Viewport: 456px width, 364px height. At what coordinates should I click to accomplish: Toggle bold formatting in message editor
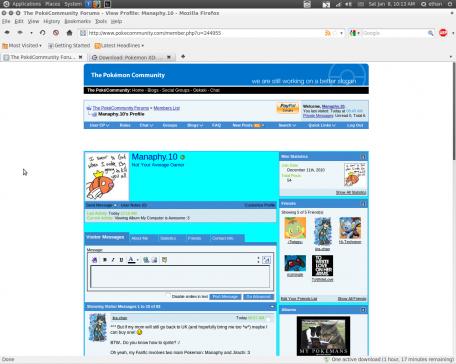(105, 260)
